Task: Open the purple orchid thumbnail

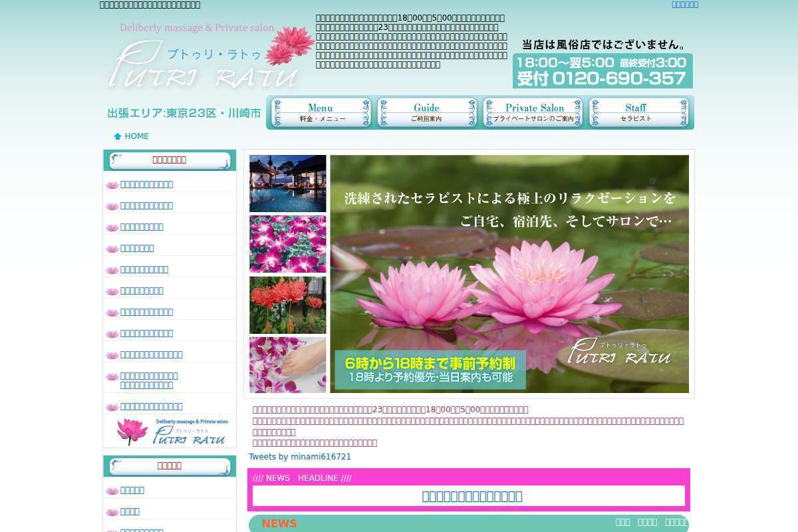Action: (288, 244)
